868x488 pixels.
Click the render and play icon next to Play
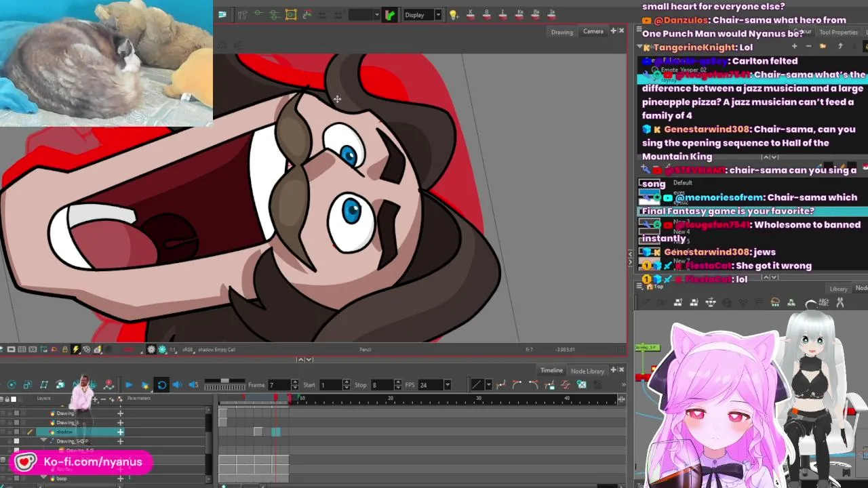tap(144, 385)
